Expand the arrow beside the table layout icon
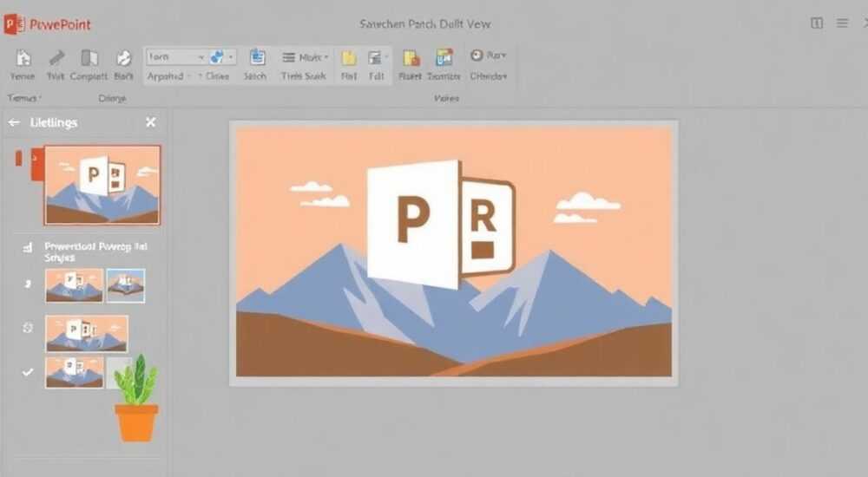The height and width of the screenshot is (477, 868). (386, 57)
